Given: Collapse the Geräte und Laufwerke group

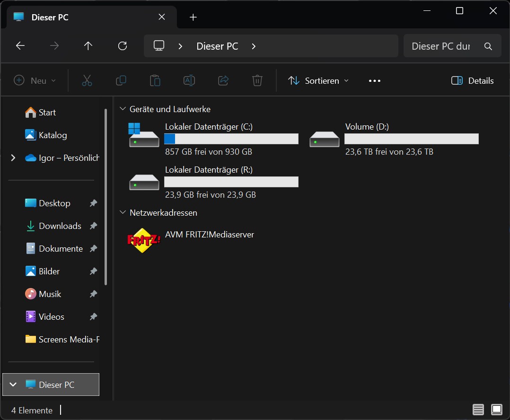Looking at the screenshot, I should point(123,109).
